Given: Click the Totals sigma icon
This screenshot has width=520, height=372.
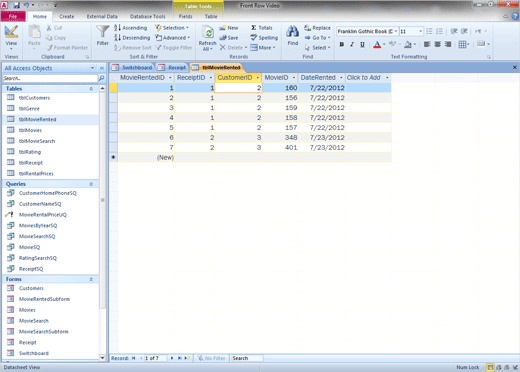Looking at the screenshot, I should [254, 28].
